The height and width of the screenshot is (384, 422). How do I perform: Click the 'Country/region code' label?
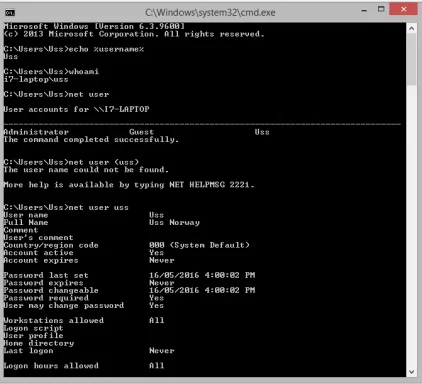pos(51,245)
